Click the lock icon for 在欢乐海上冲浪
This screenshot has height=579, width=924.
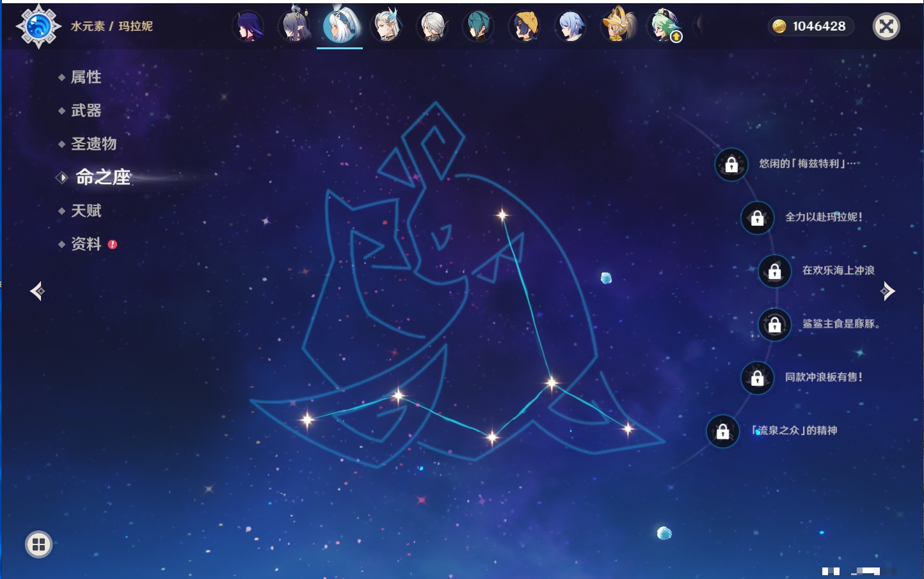pyautogui.click(x=775, y=271)
